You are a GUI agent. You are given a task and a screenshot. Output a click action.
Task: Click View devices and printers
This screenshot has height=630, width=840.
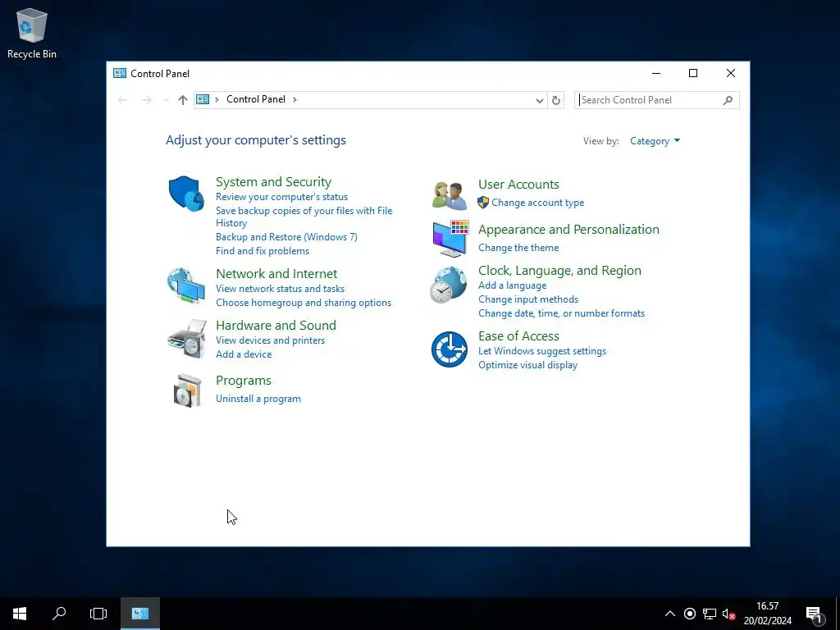point(270,340)
